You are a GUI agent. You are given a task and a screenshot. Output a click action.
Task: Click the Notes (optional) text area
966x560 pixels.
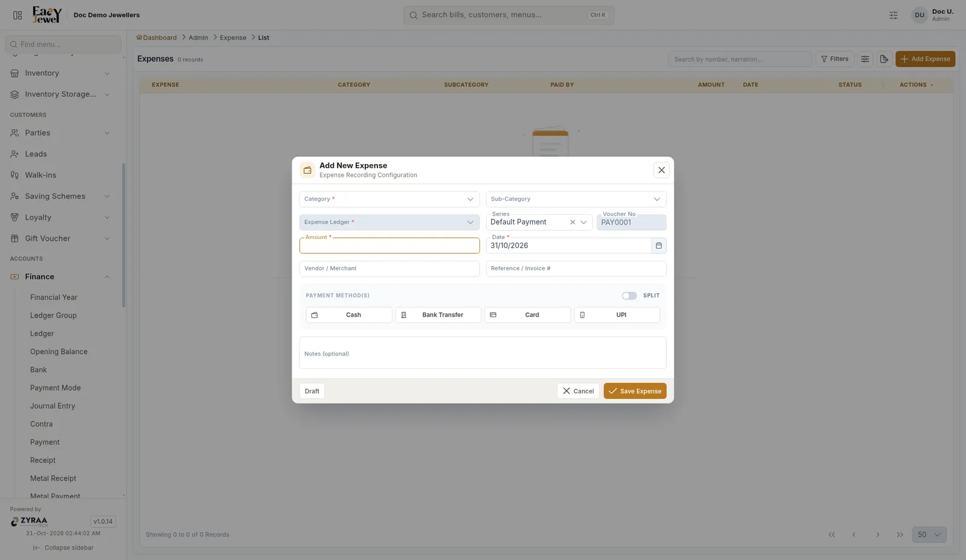click(483, 353)
